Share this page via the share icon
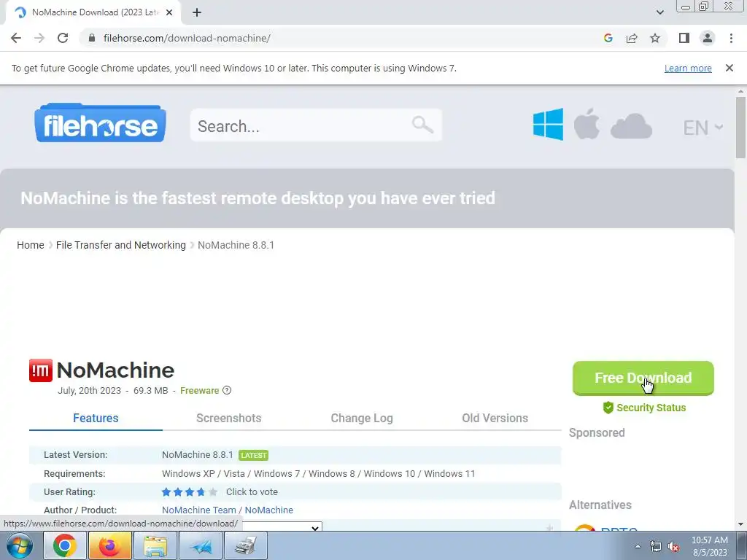Image resolution: width=747 pixels, height=560 pixels. click(632, 38)
